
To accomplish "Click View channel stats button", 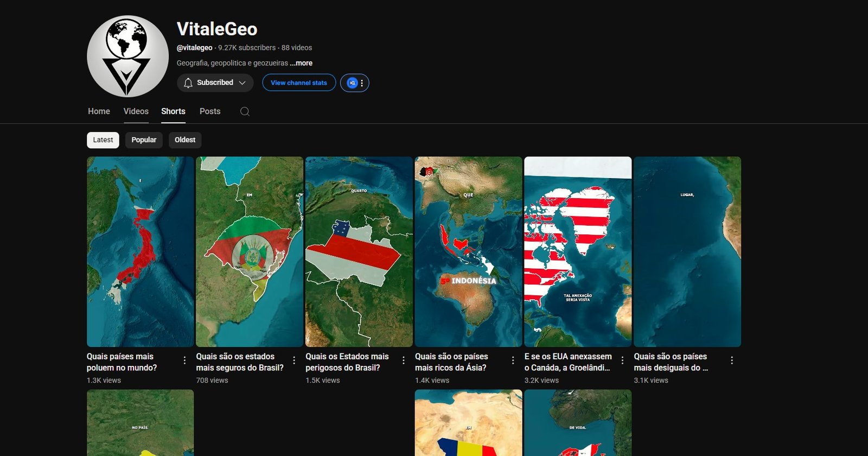I will point(299,83).
